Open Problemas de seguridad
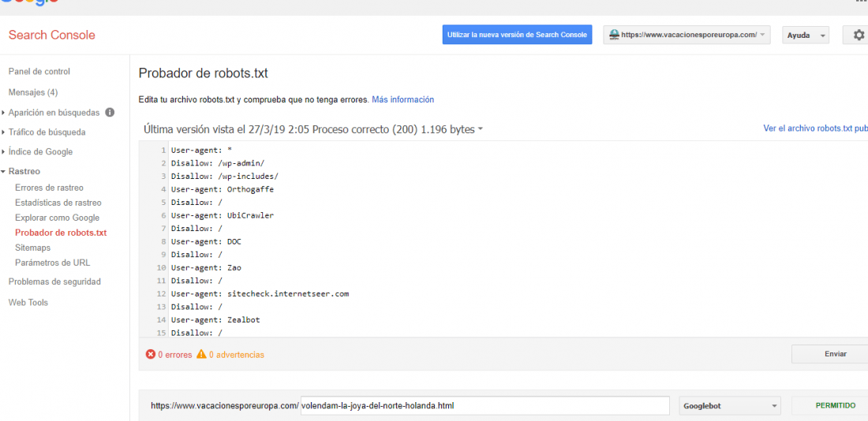Image resolution: width=868 pixels, height=421 pixels. 54,281
